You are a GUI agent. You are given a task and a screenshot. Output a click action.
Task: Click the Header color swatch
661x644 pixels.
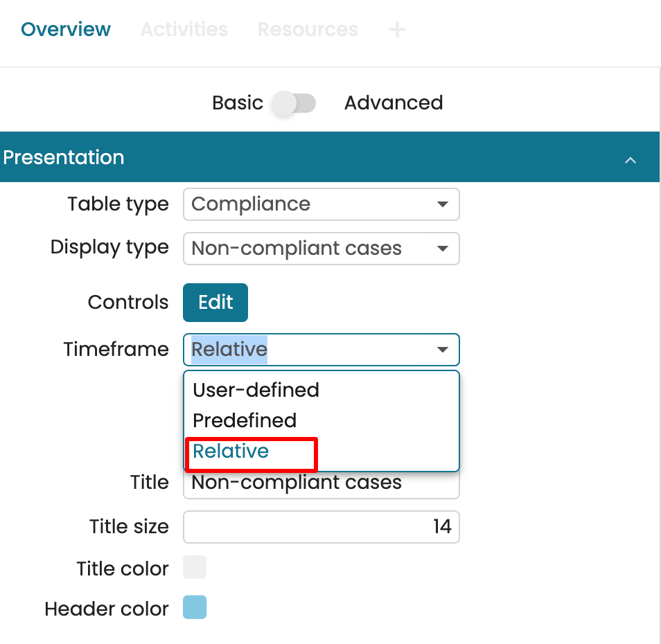[195, 607]
